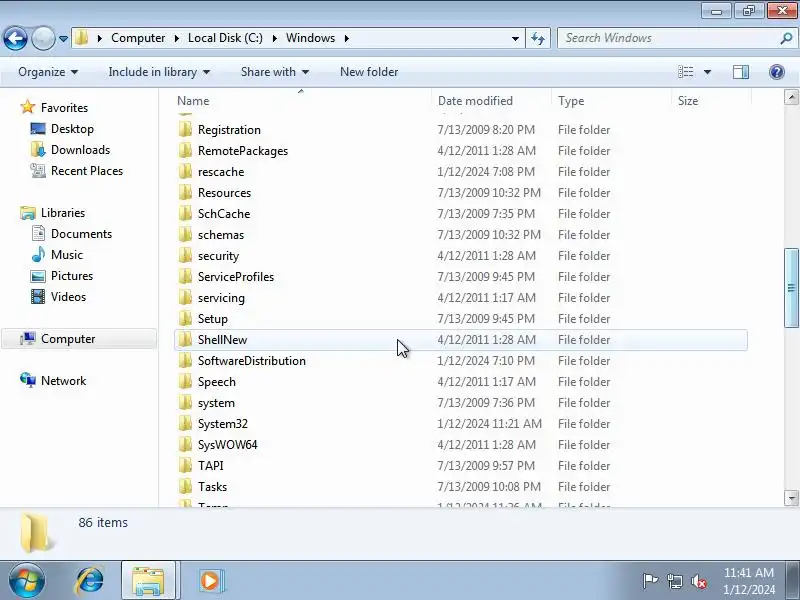Image resolution: width=800 pixels, height=600 pixels.
Task: Select Computer in the address breadcrumb
Action: click(x=138, y=38)
